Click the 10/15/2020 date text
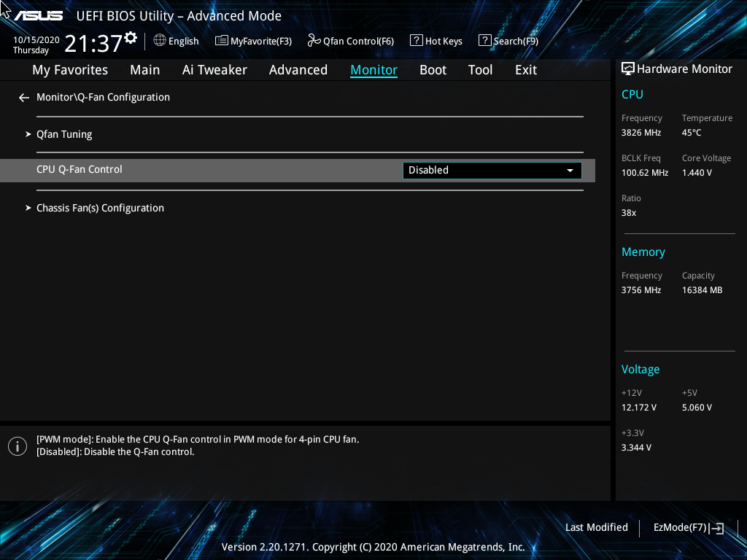Screen dimensions: 747x560 (36, 40)
